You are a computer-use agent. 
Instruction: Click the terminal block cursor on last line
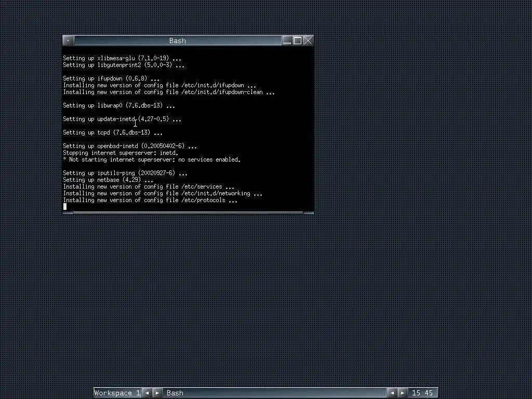65,207
